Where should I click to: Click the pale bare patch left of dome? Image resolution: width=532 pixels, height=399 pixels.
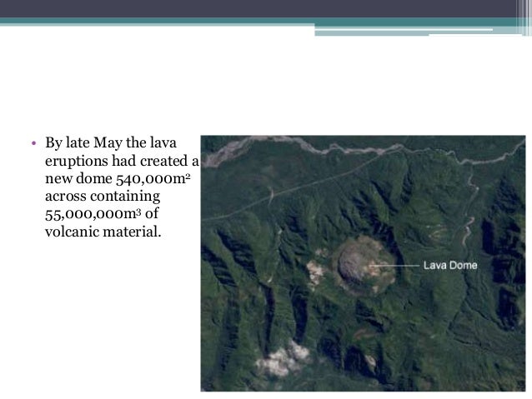pyautogui.click(x=315, y=273)
